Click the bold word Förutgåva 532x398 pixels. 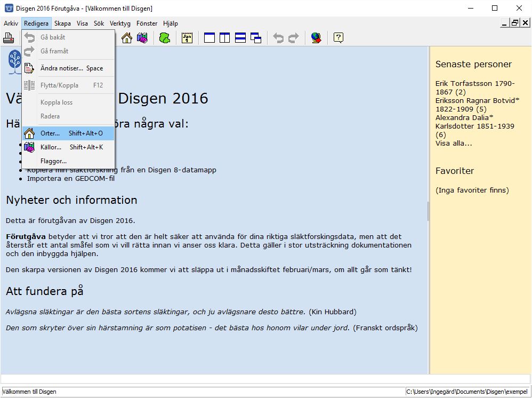[x=26, y=237]
